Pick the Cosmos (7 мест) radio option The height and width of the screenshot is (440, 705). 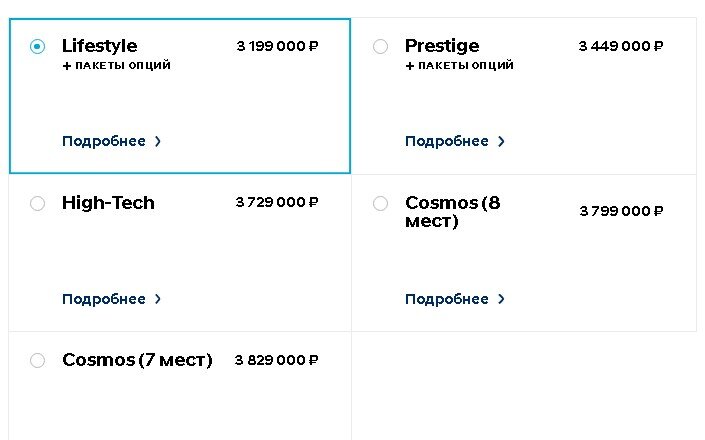[x=38, y=360]
